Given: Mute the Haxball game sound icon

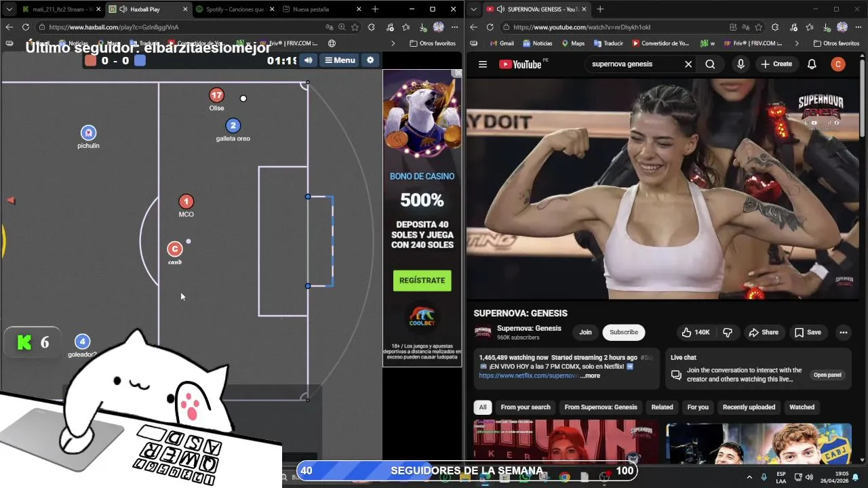Looking at the screenshot, I should [x=308, y=60].
